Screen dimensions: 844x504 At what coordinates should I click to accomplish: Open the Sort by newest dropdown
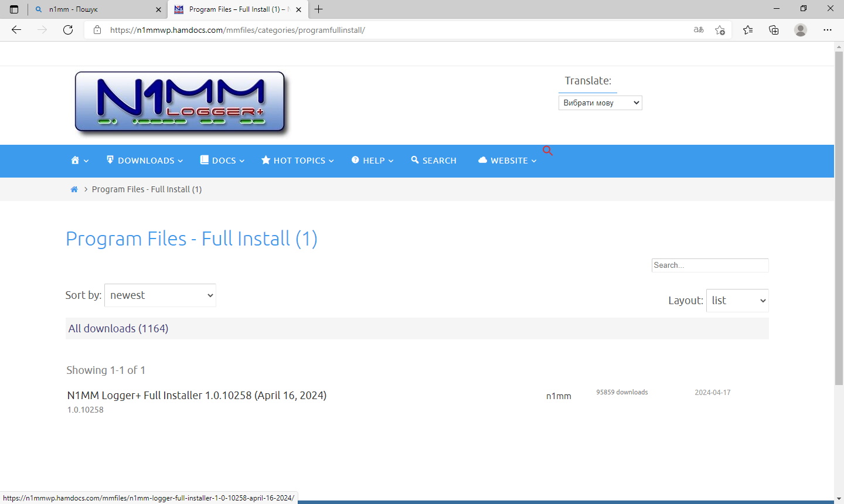(160, 295)
